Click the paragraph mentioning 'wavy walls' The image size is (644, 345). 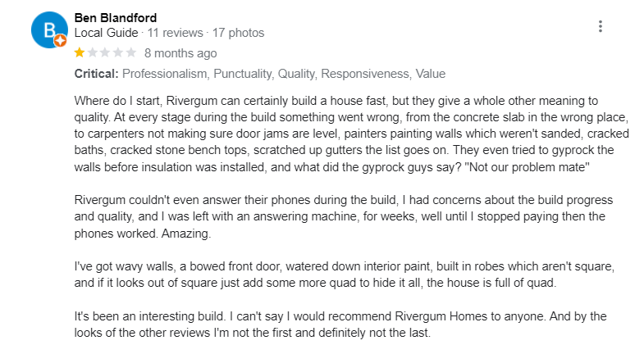coord(328,275)
